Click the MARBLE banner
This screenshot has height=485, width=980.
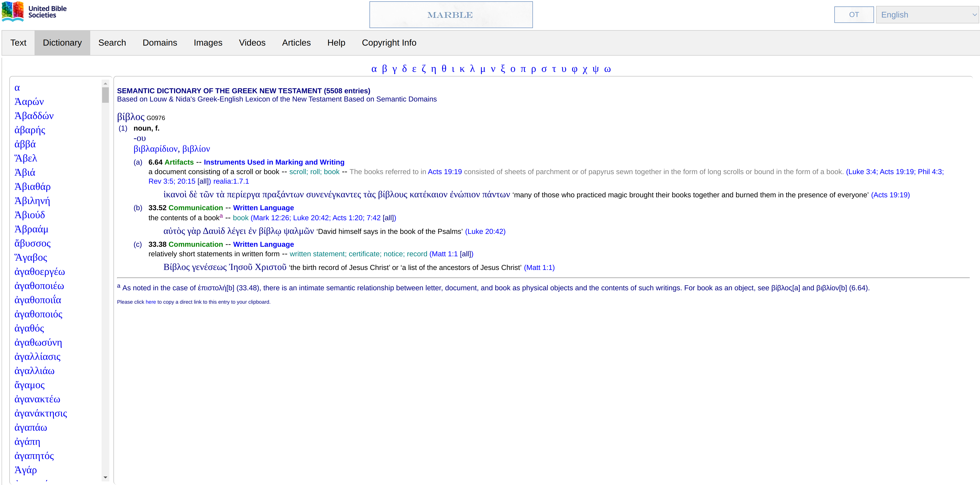(x=450, y=14)
